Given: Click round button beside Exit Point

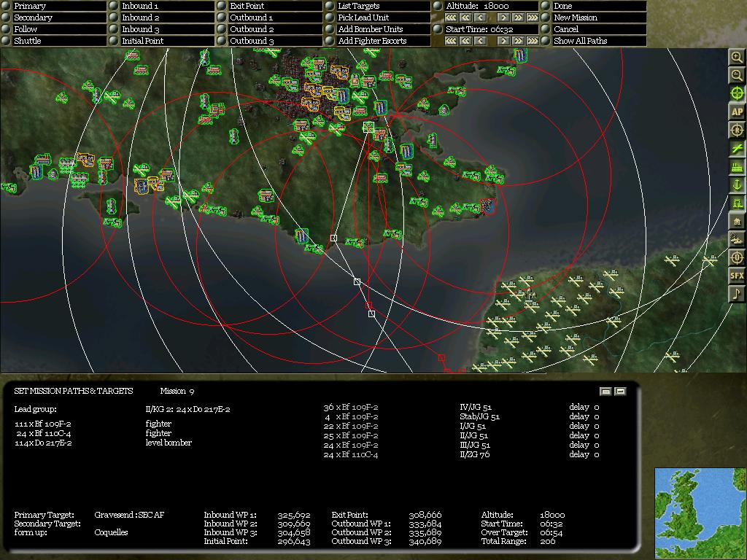Looking at the screenshot, I should pos(222,6).
